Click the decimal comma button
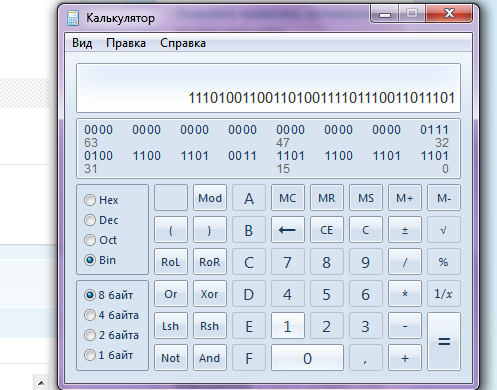Screen dimensions: 497x390 [x=366, y=358]
